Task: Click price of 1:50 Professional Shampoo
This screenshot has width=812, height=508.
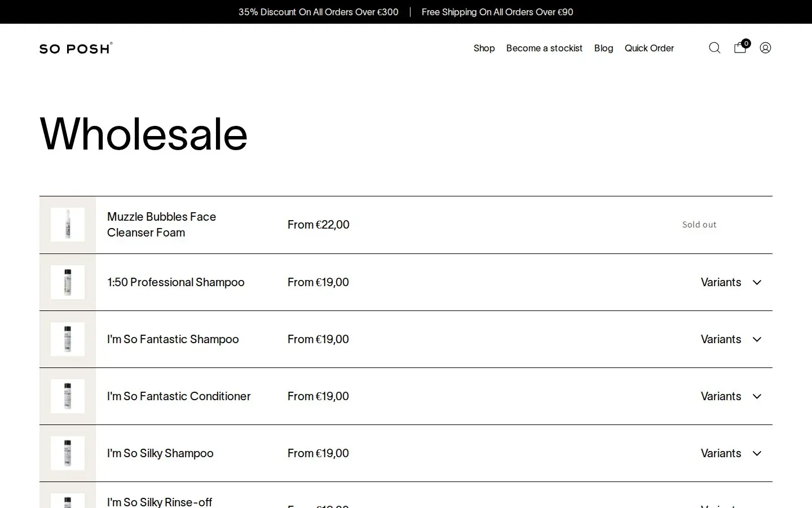Action: click(318, 282)
